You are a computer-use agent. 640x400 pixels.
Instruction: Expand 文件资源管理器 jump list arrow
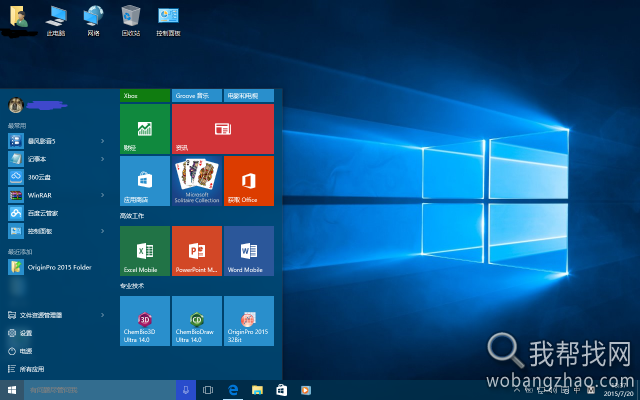(102, 315)
